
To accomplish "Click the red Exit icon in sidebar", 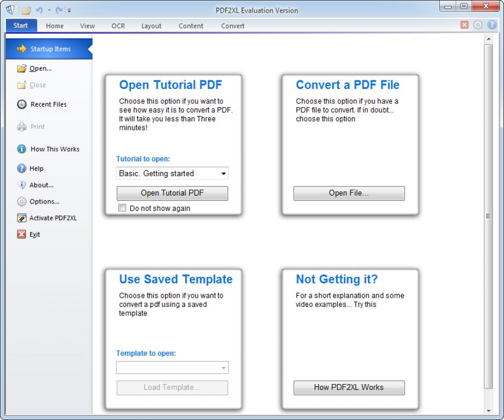I will 21,234.
